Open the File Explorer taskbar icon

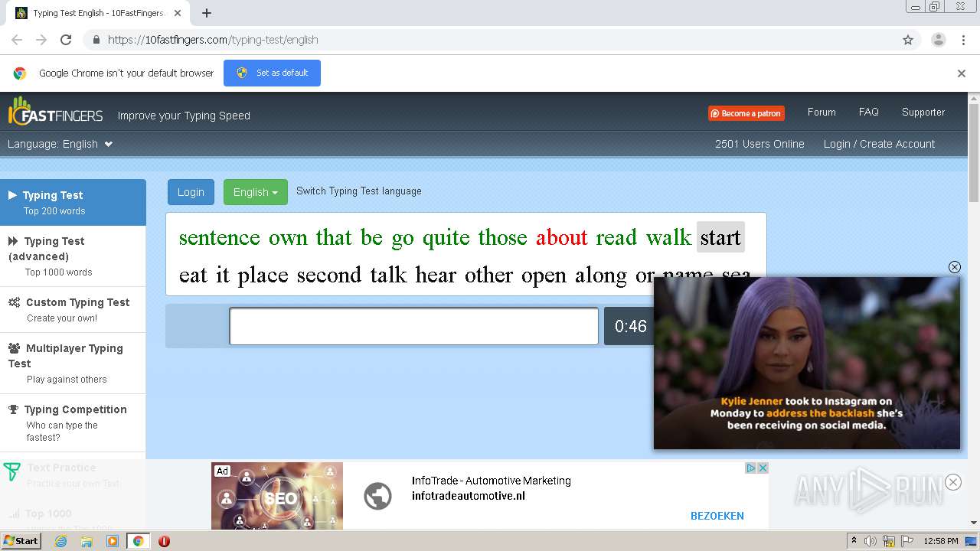pos(87,541)
